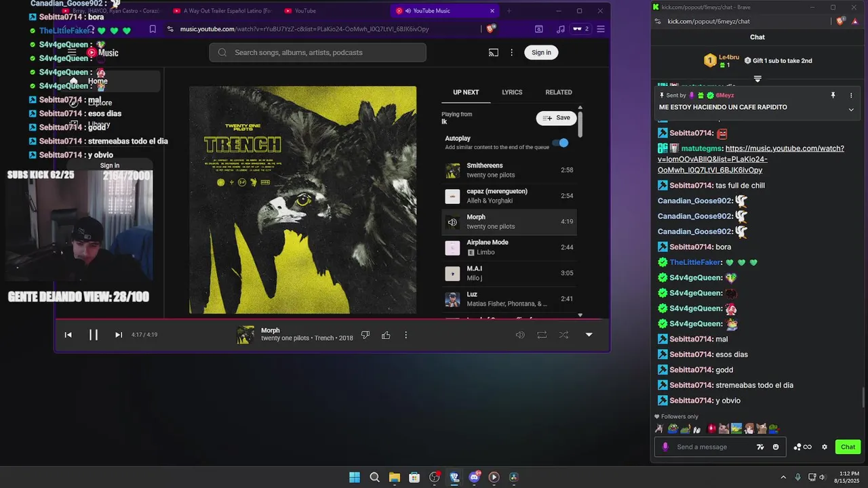Open YouTube Music settings three-dot menu
The width and height of the screenshot is (868, 488).
point(511,52)
